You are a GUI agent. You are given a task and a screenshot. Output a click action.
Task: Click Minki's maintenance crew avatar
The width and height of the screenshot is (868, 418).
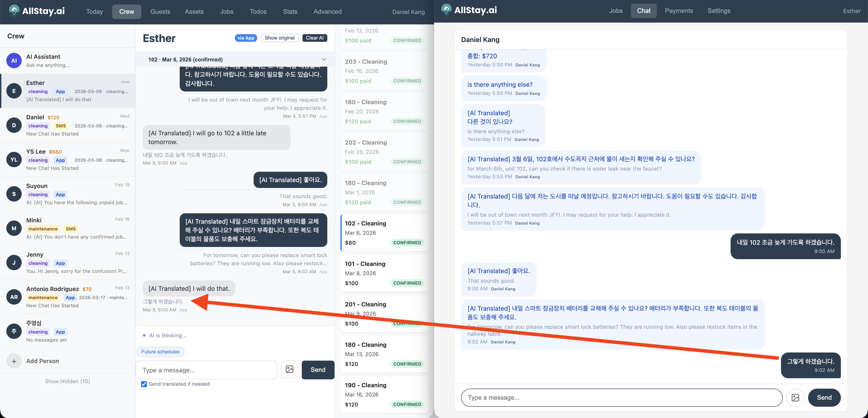tap(14, 228)
